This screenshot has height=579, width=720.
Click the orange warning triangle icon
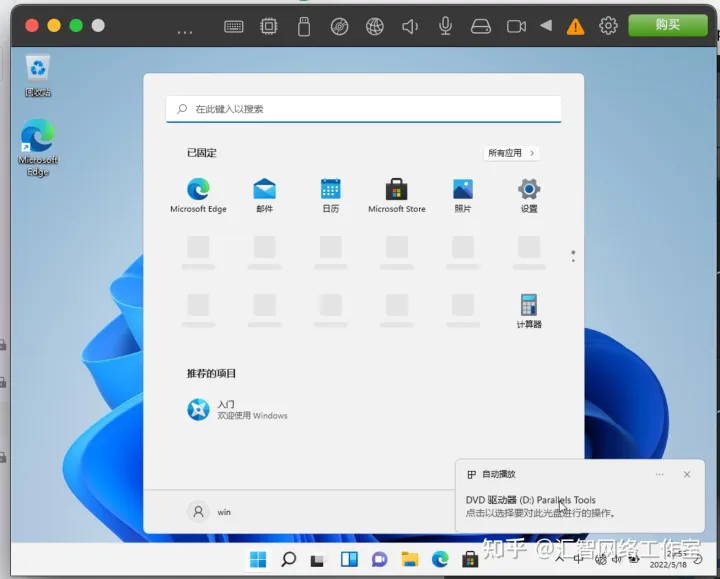(x=575, y=26)
